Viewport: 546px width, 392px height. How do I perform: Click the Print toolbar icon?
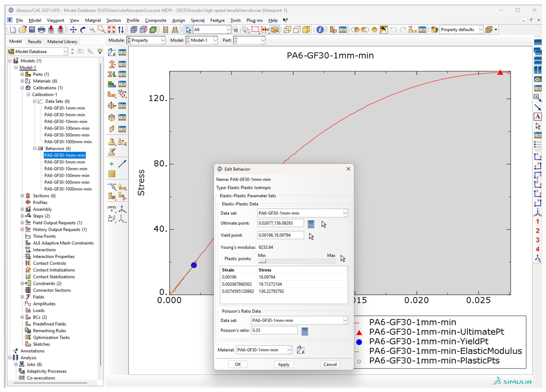(x=41, y=30)
